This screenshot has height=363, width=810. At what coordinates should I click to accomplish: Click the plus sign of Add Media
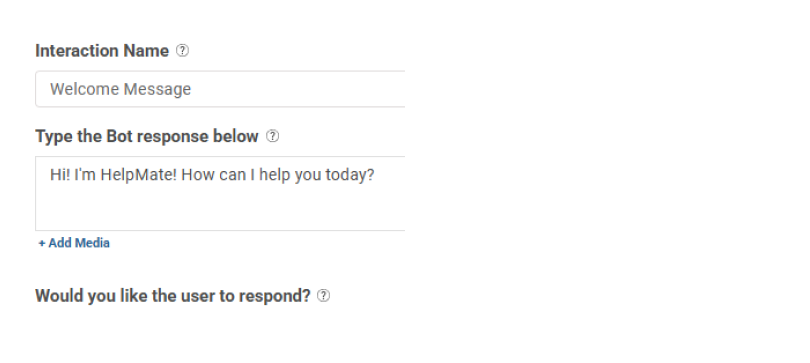coord(42,243)
